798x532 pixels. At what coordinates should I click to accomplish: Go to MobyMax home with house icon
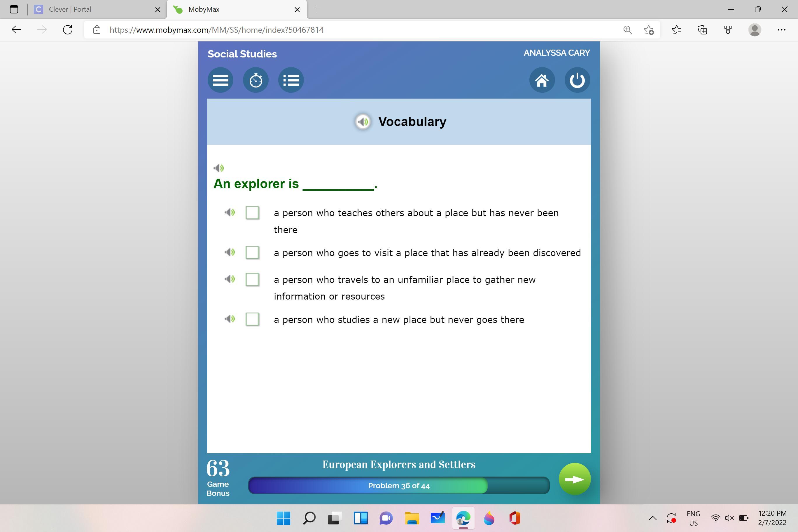tap(542, 80)
